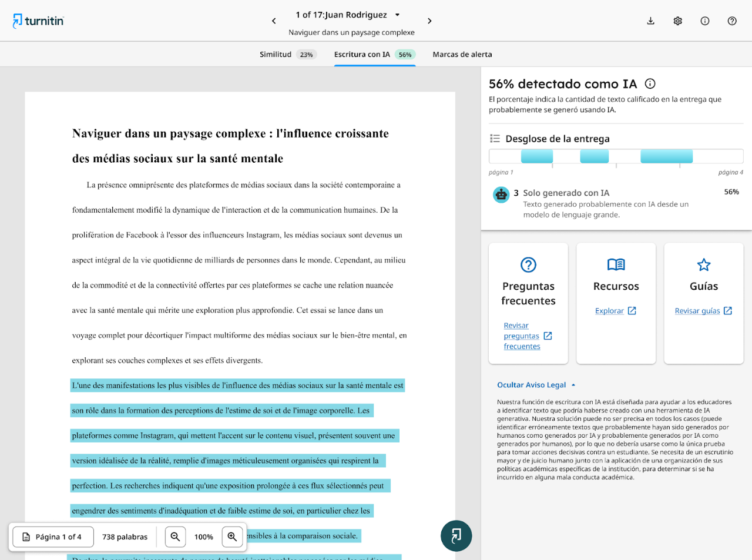This screenshot has width=752, height=560.
Task: Open the help question mark icon
Action: coord(731,20)
